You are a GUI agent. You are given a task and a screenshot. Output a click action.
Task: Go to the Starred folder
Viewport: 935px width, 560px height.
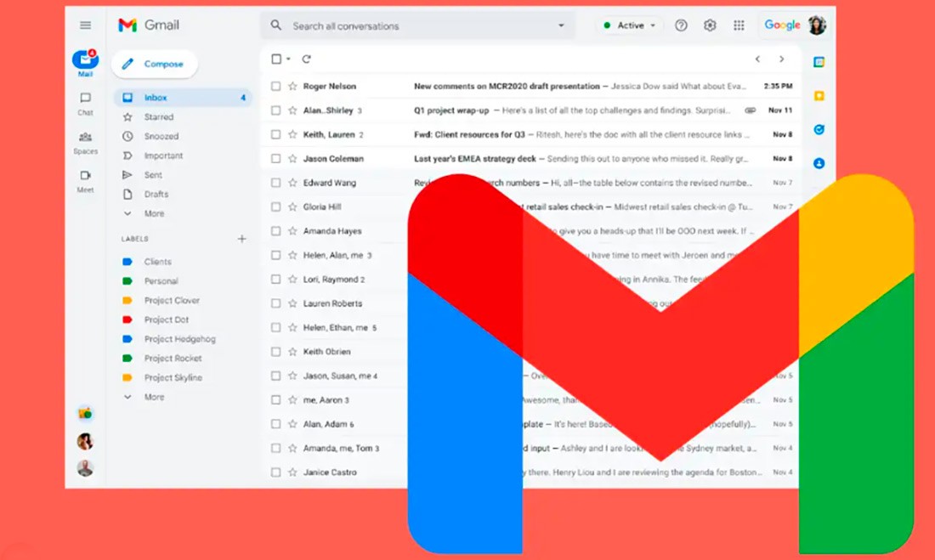coord(158,117)
